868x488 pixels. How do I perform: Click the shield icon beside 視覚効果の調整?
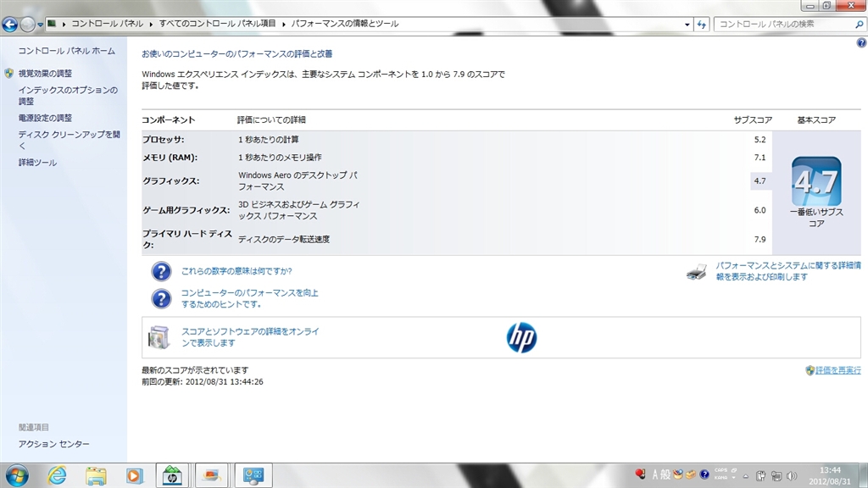pyautogui.click(x=8, y=74)
